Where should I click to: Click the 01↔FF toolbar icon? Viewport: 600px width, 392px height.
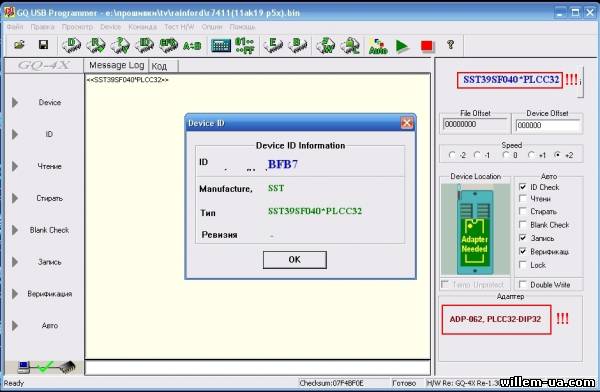pyautogui.click(x=245, y=45)
